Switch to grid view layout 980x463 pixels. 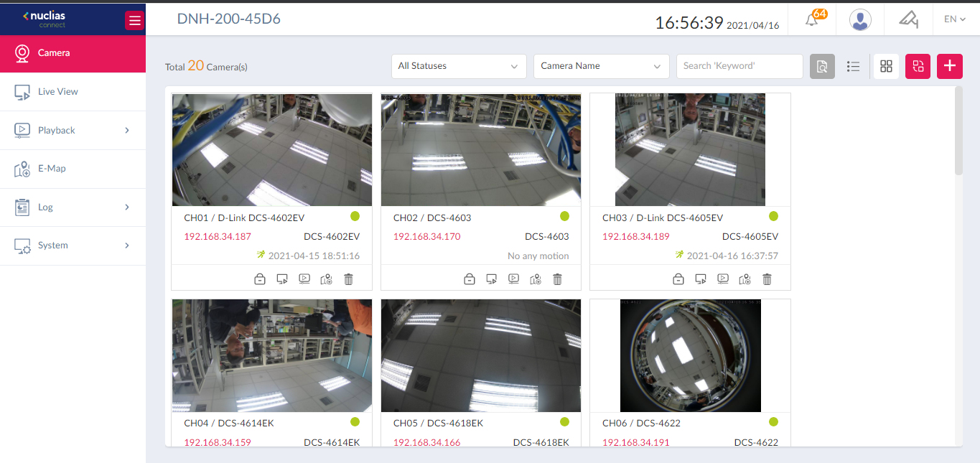(x=886, y=66)
